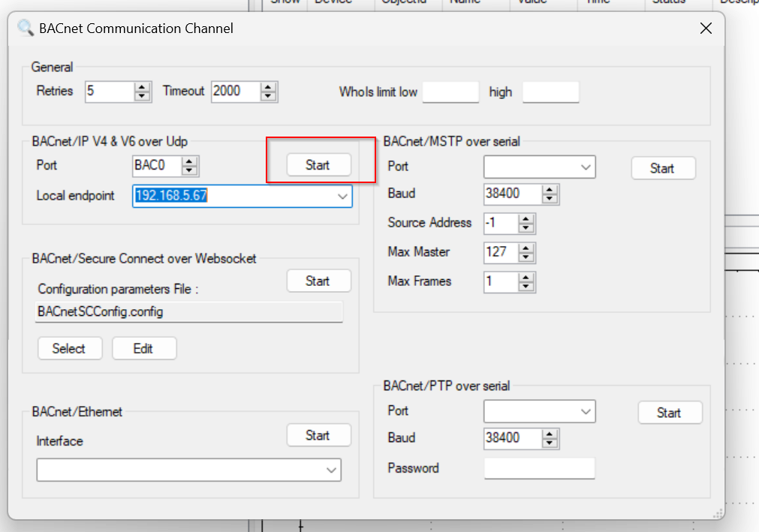Click the WhoIs limit high field
Image resolution: width=759 pixels, height=532 pixels.
pos(551,92)
